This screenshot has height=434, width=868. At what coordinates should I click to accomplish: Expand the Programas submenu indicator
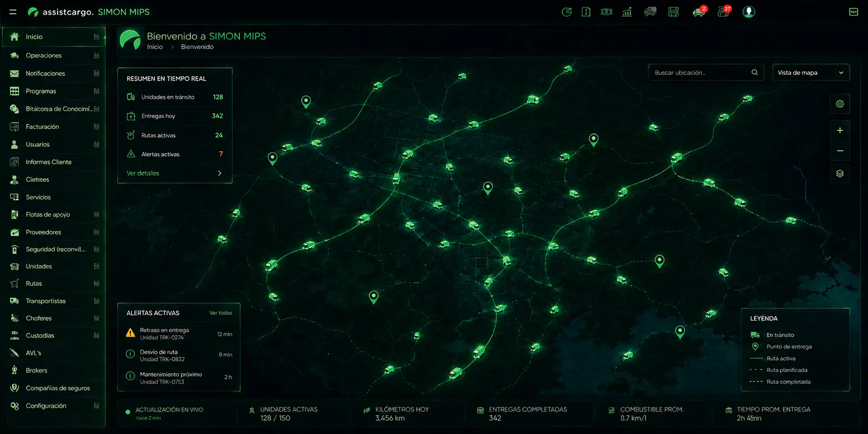[96, 91]
